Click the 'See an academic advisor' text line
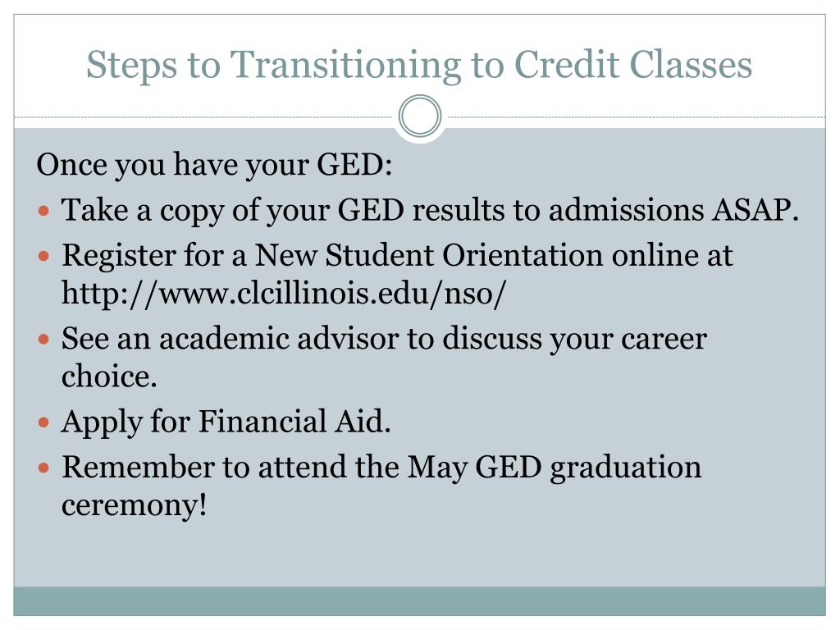Viewport: 840px width, 630px height. [x=384, y=340]
